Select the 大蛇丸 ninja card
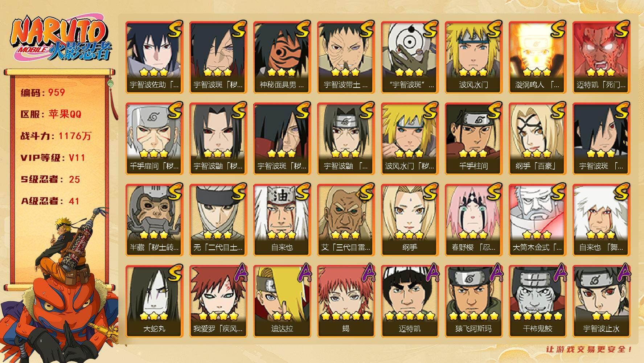 [x=154, y=301]
